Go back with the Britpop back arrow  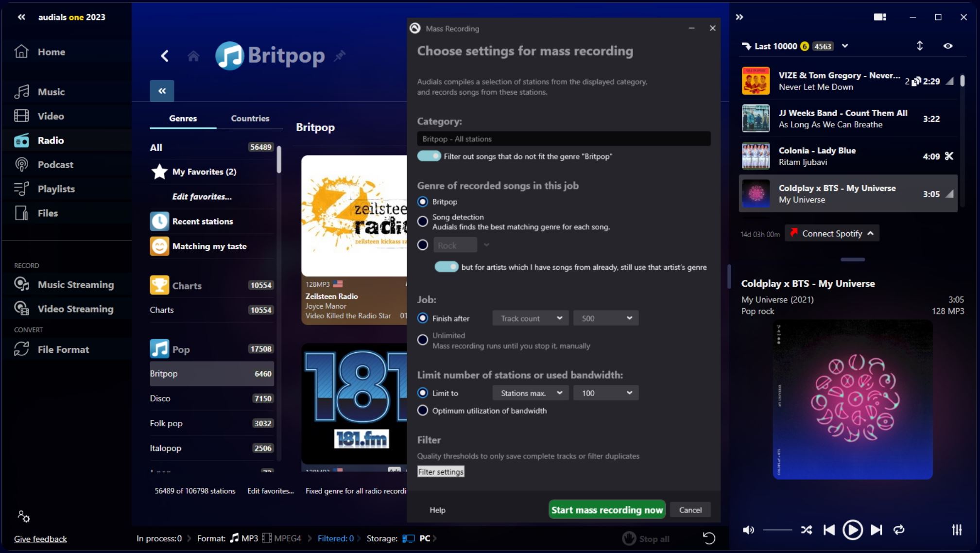coord(165,56)
